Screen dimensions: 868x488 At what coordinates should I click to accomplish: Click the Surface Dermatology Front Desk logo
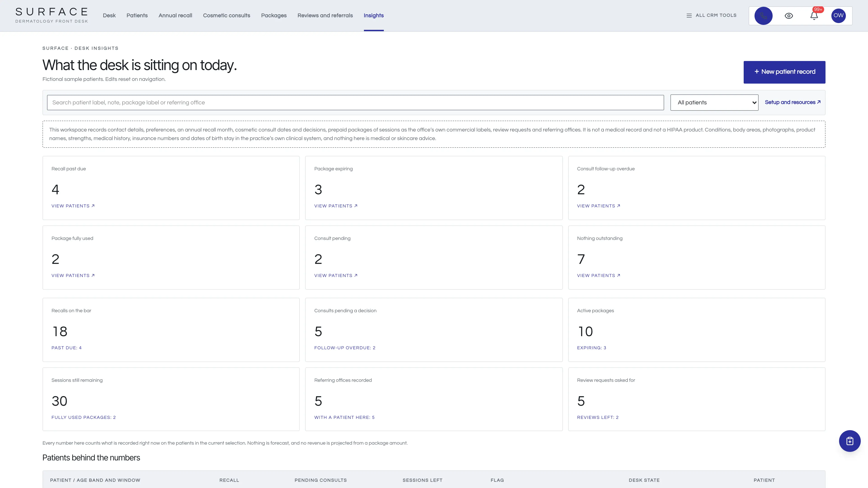click(x=52, y=16)
